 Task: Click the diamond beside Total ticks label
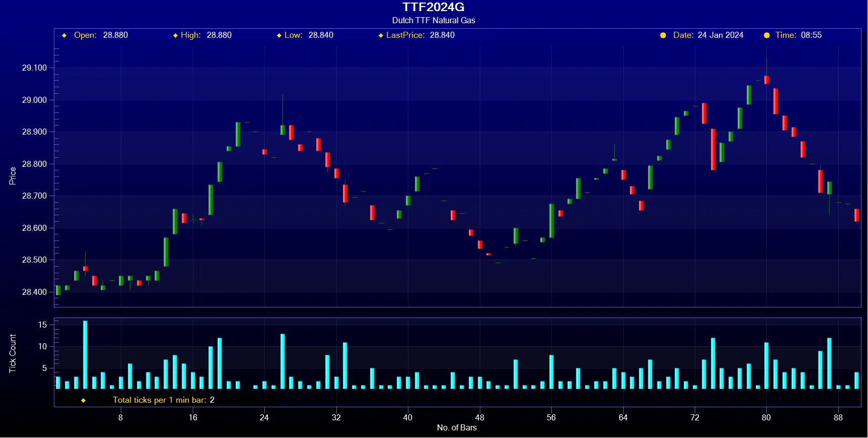pyautogui.click(x=83, y=400)
